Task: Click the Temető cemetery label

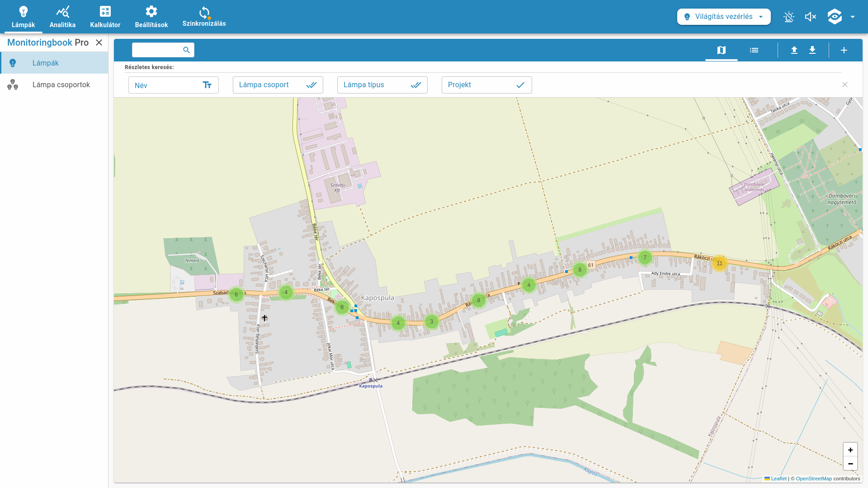Action: click(192, 261)
